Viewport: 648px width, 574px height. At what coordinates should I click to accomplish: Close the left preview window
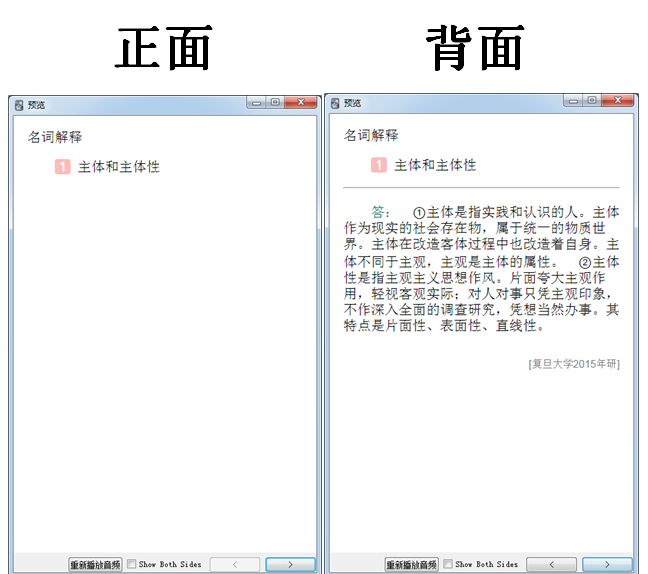(301, 102)
